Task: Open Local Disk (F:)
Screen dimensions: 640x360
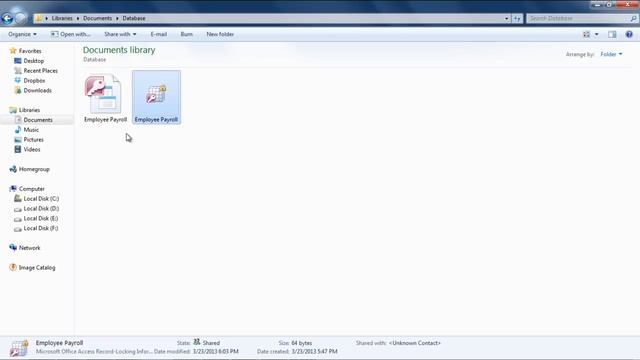Action: pyautogui.click(x=41, y=228)
